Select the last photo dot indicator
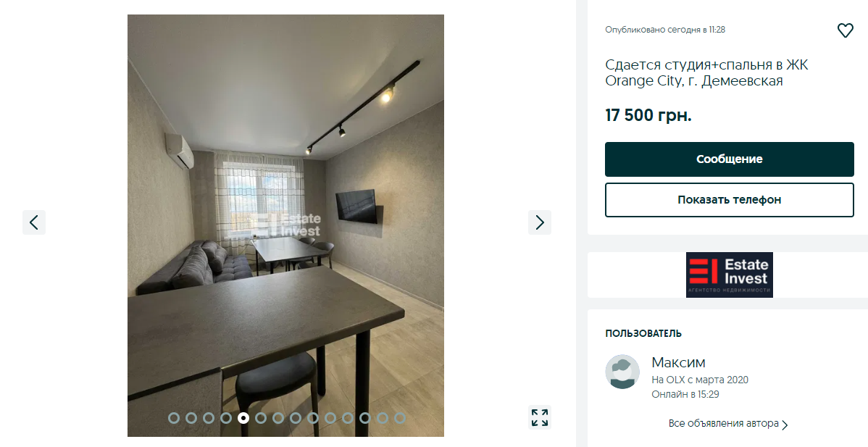Image resolution: width=868 pixels, height=447 pixels. point(400,418)
